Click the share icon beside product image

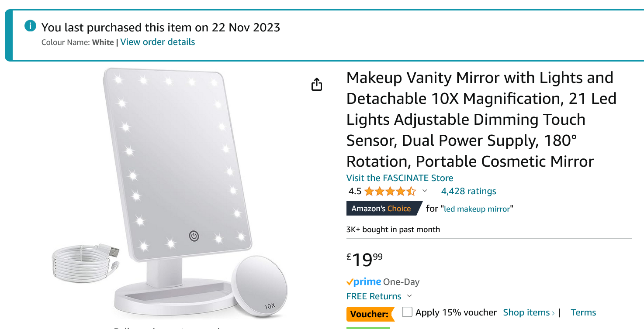pos(317,85)
